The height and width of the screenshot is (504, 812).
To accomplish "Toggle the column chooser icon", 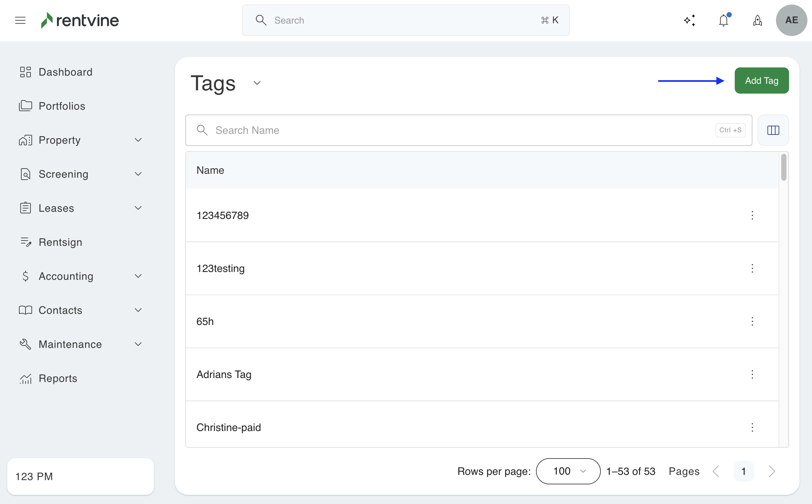I will [x=773, y=130].
